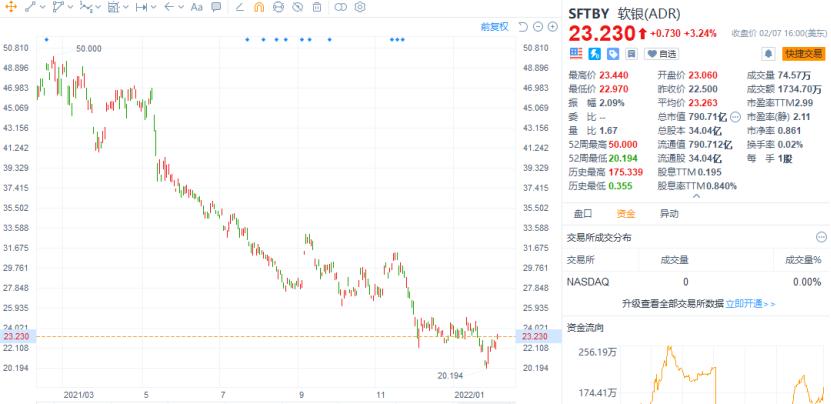The image size is (831, 404).
Task: Reset the chart view with undo arrow
Action: point(523,27)
